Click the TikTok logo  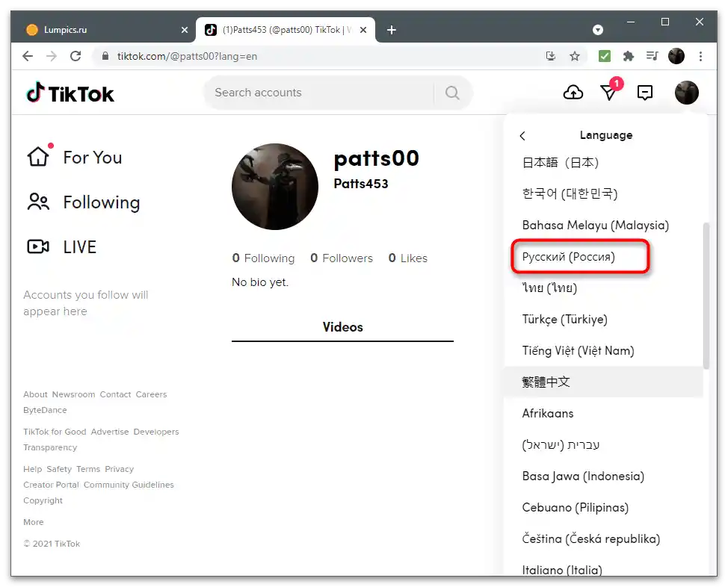[70, 93]
